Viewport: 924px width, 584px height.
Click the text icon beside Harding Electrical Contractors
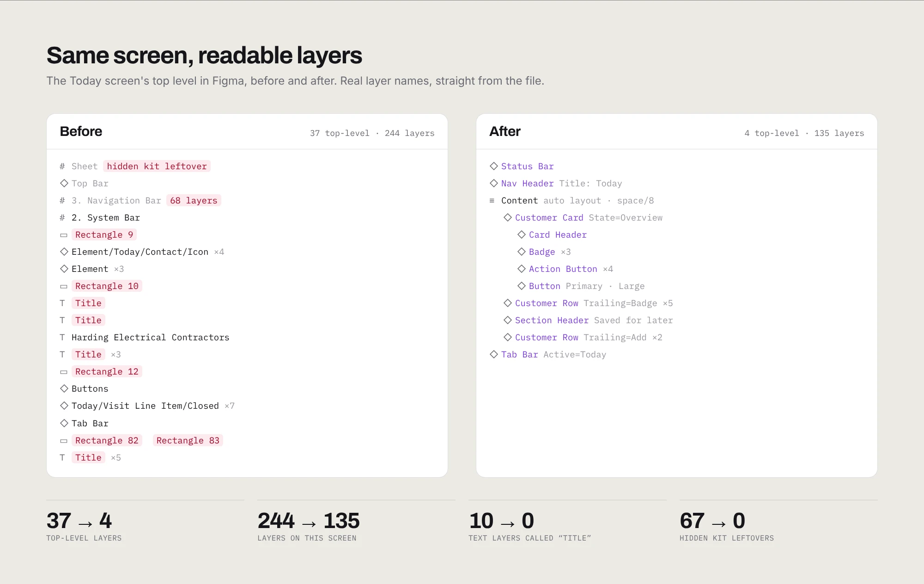pos(62,338)
